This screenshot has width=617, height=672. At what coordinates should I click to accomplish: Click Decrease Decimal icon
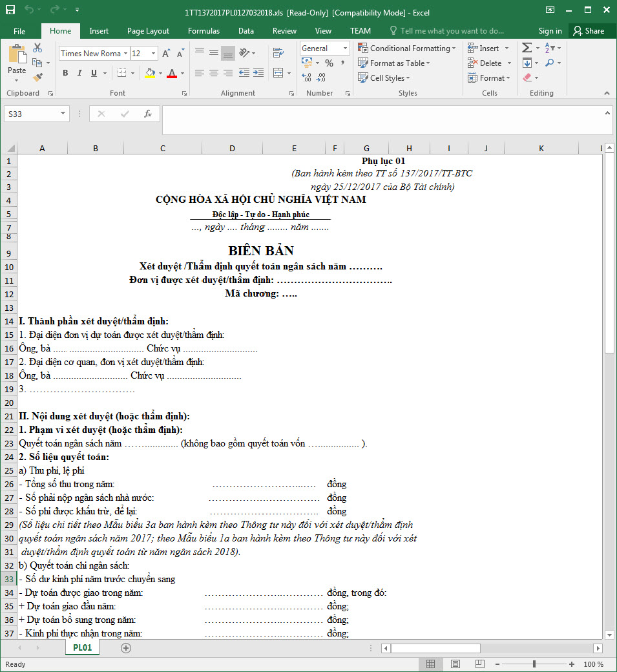(321, 78)
